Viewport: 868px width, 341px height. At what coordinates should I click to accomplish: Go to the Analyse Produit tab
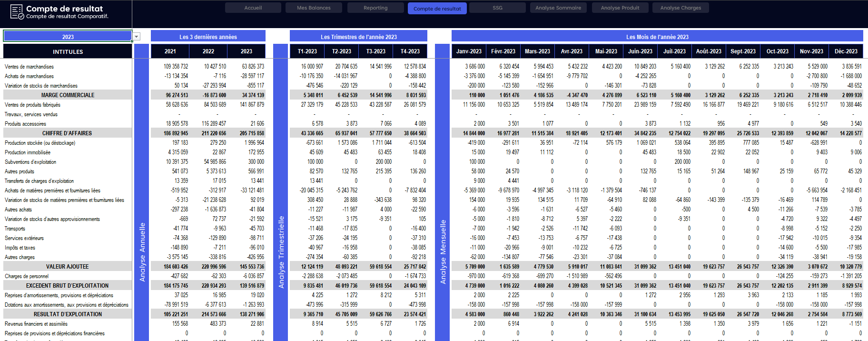(620, 8)
